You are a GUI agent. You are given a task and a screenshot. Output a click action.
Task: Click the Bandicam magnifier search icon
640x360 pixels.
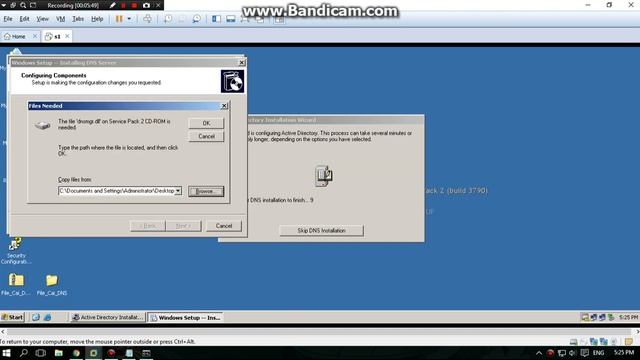pos(23,5)
